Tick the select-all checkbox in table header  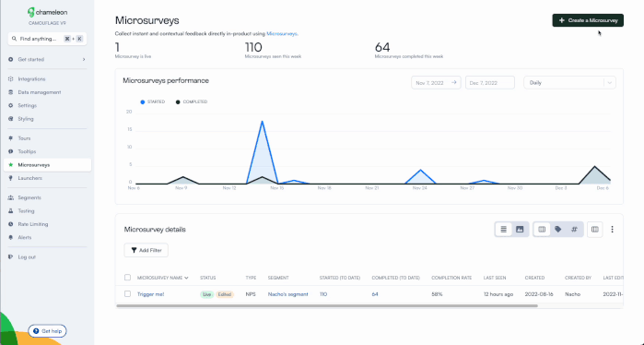127,278
